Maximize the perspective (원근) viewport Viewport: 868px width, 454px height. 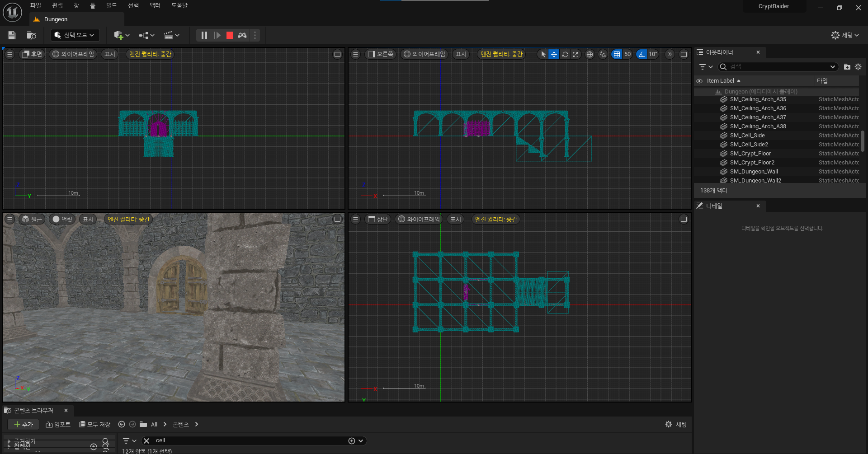click(x=337, y=220)
